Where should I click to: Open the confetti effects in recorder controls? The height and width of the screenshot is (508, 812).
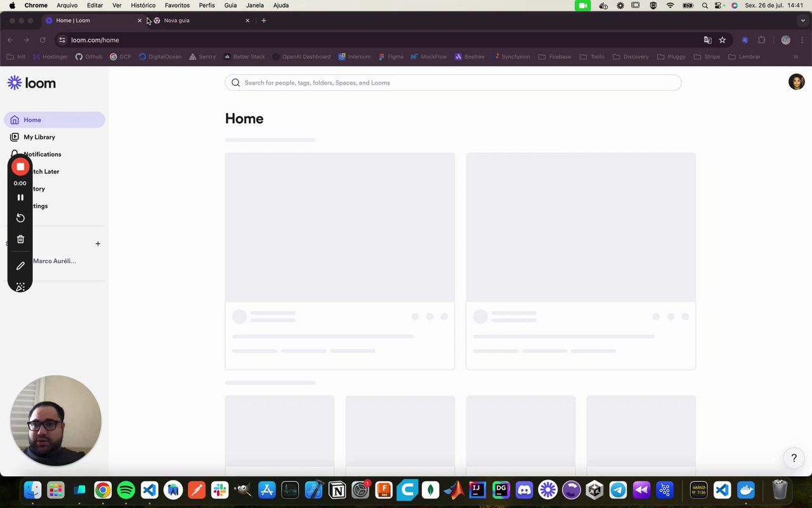(x=20, y=287)
